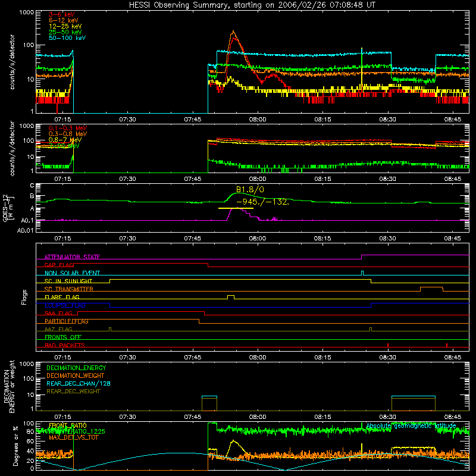Click the ATTENUATOR_STATE flag label
Screen dimensions: 476x476
pos(72,257)
